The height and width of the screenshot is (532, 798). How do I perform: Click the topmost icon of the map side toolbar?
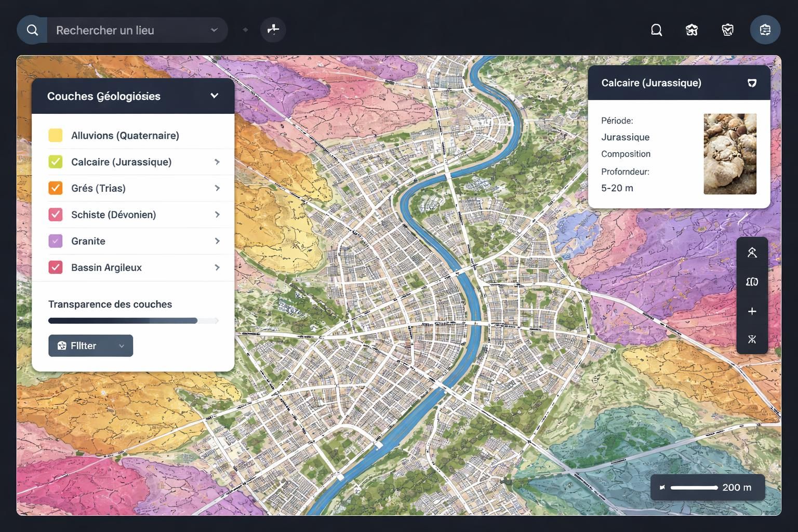[752, 252]
